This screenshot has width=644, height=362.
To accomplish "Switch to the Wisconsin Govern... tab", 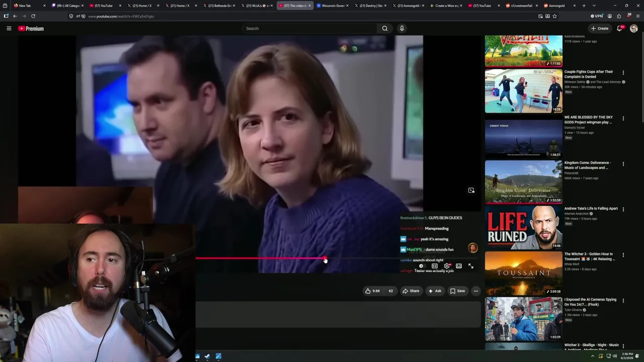I will point(333,6).
